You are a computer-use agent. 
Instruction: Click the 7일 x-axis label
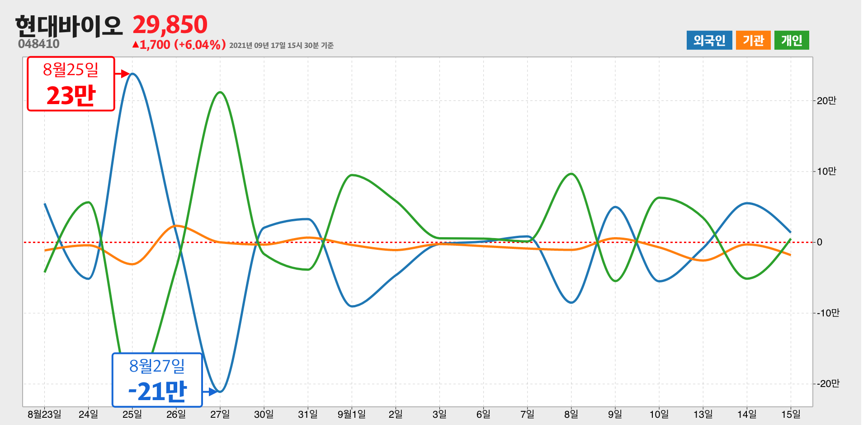point(527,414)
